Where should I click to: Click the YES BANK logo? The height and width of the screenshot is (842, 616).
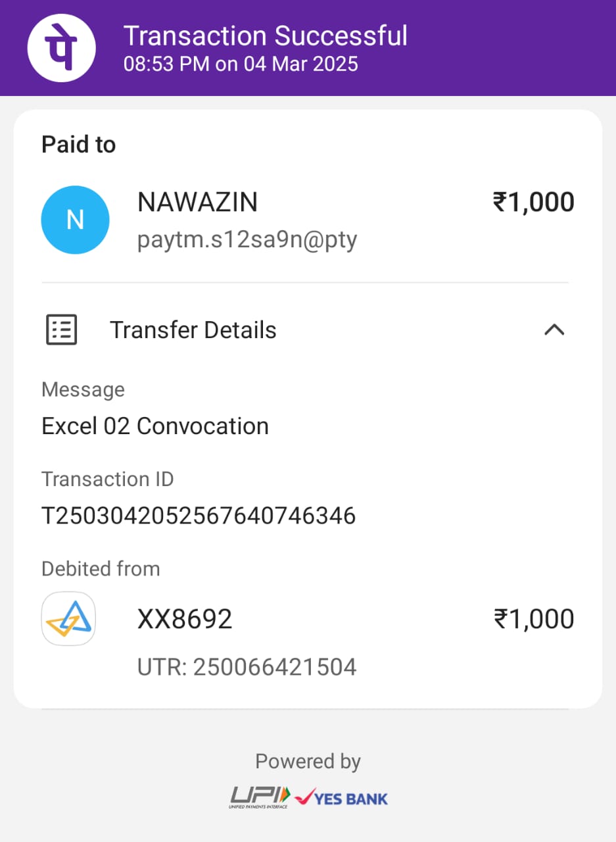pos(341,797)
